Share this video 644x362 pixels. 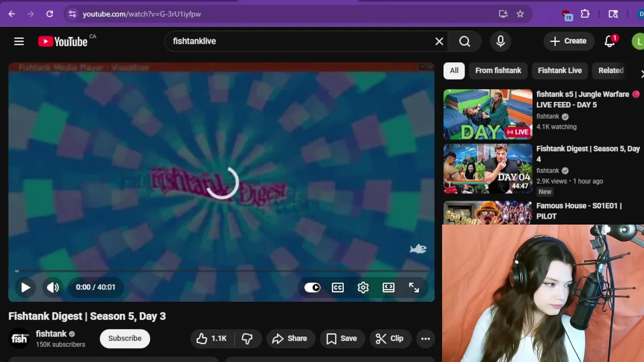(x=290, y=338)
